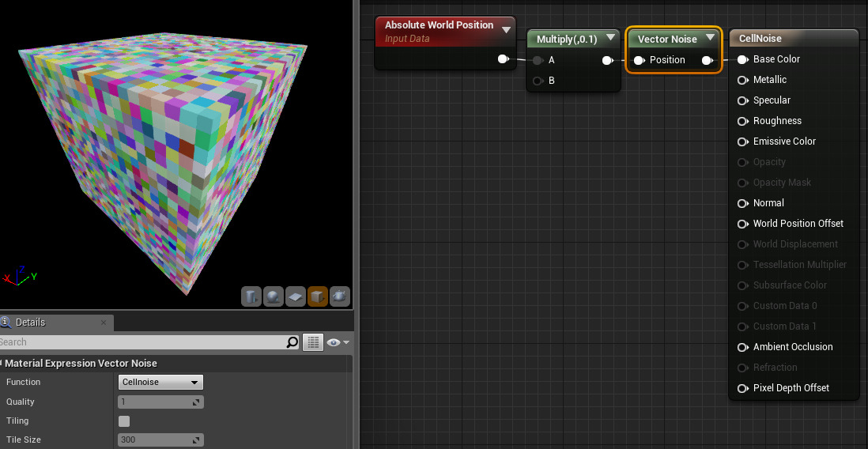This screenshot has height=449, width=868.
Task: Switch to the Details tab
Action: (30, 323)
